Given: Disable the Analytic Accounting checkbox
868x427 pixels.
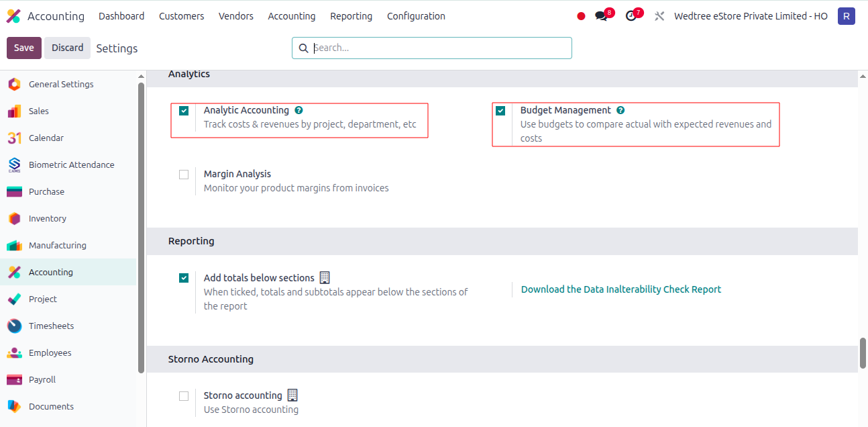Looking at the screenshot, I should point(184,111).
